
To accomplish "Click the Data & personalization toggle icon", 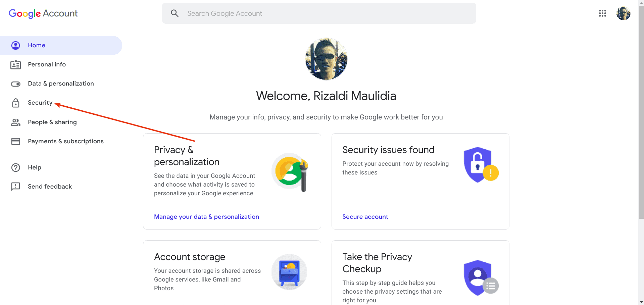I will (x=16, y=84).
